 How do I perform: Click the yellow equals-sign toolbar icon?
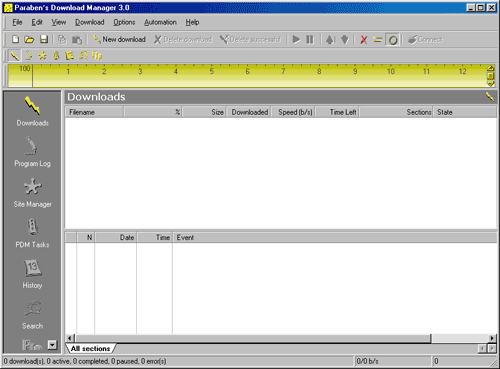point(378,40)
